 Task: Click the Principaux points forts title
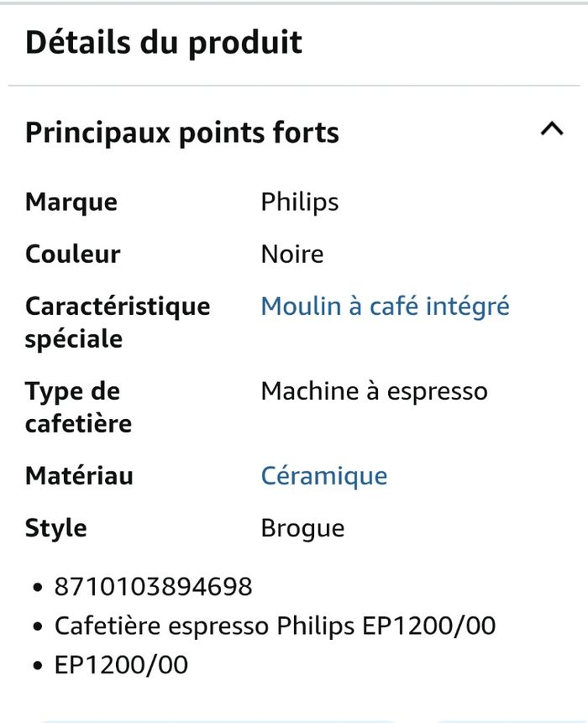182,132
